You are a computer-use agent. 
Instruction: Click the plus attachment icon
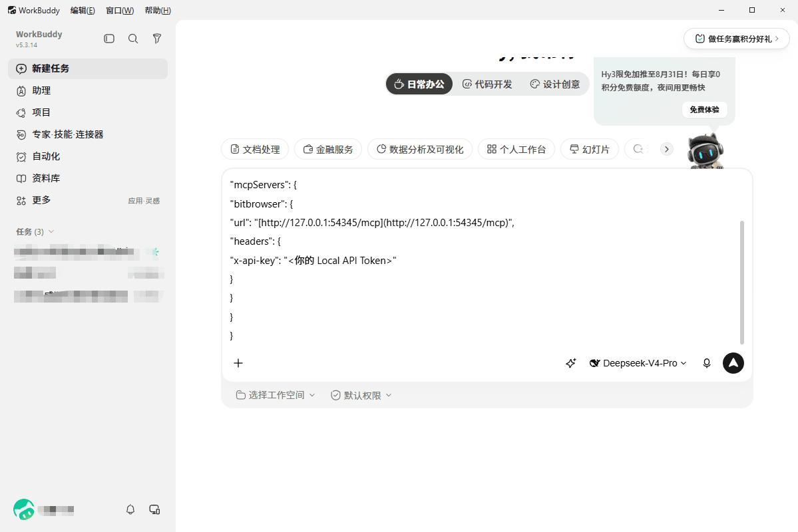coord(238,363)
